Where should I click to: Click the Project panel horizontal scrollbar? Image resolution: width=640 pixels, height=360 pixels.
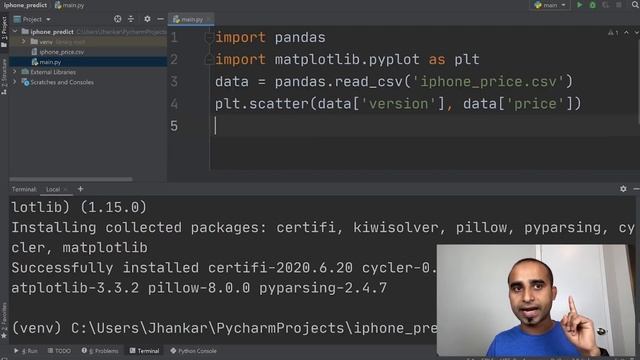71,179
